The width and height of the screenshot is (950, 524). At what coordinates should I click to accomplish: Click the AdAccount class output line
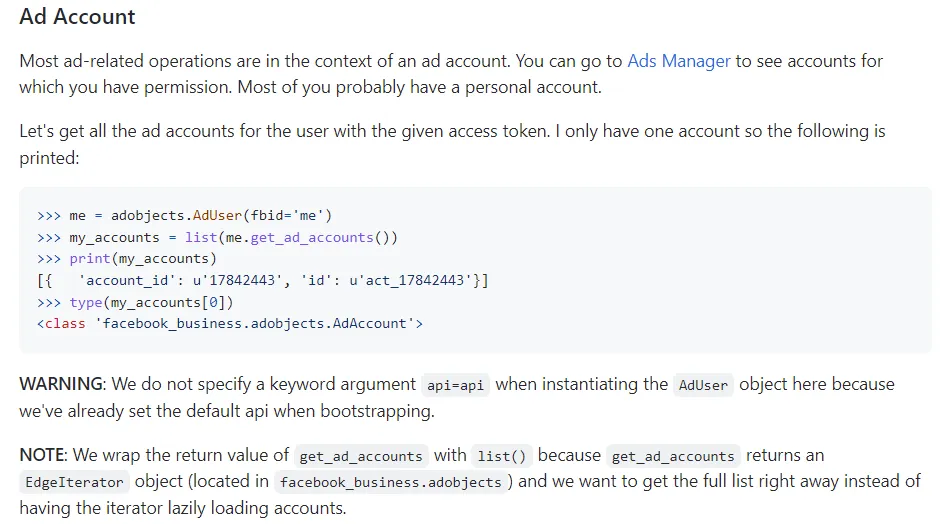pyautogui.click(x=230, y=323)
